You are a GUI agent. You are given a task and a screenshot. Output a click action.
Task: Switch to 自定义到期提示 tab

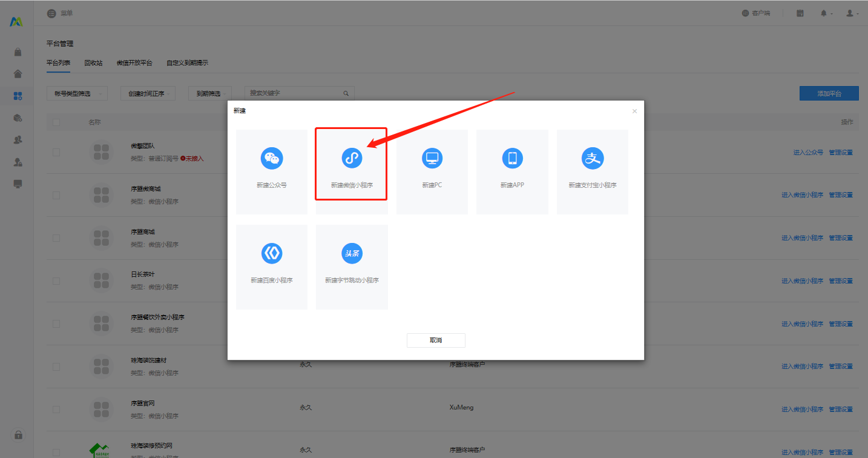point(187,63)
